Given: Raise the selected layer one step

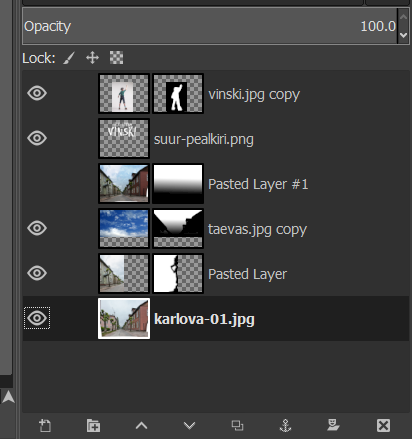Looking at the screenshot, I should click(x=141, y=426).
